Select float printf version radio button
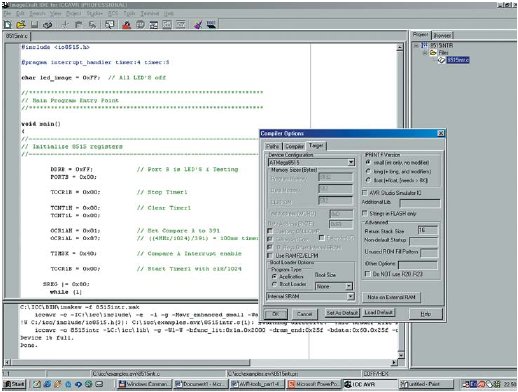Image resolution: width=518 pixels, height=392 pixels. click(368, 180)
